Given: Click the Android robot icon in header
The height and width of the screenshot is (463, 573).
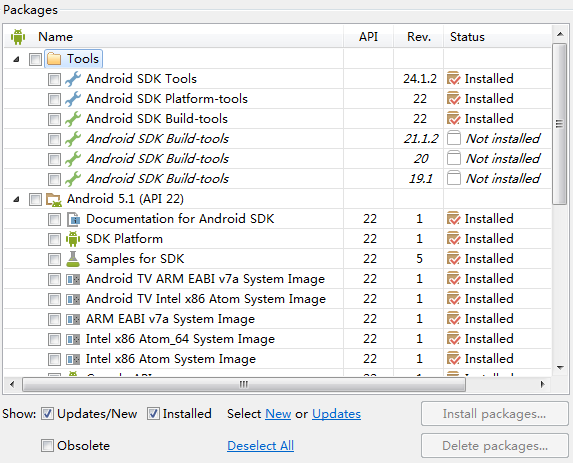Looking at the screenshot, I should (18, 37).
